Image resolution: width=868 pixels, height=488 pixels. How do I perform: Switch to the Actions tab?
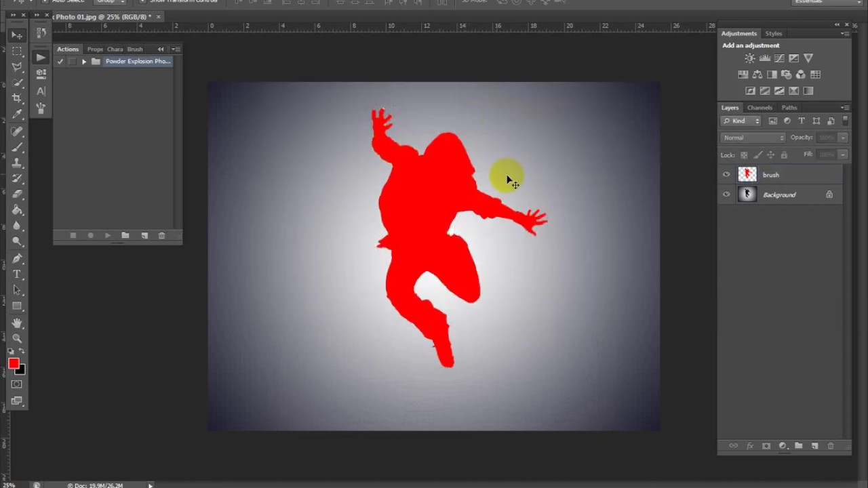[x=68, y=49]
